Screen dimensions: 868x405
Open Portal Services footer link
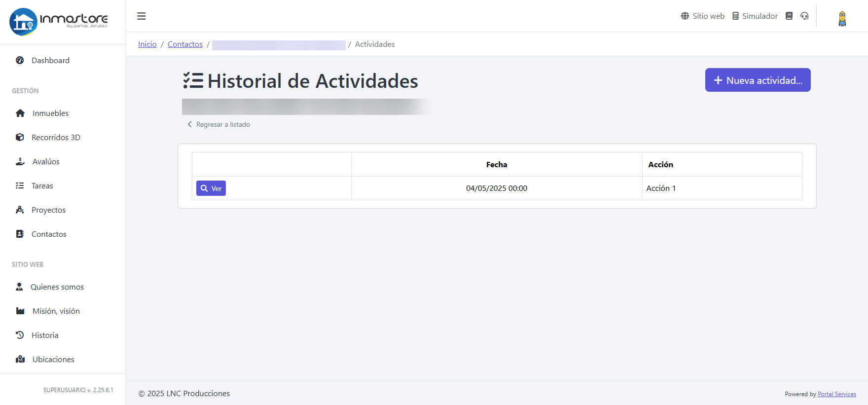click(837, 394)
